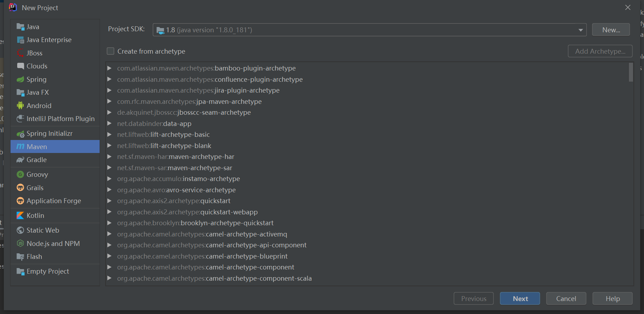This screenshot has width=644, height=314.
Task: Expand confluence-plugin-archetype entry
Action: [109, 79]
